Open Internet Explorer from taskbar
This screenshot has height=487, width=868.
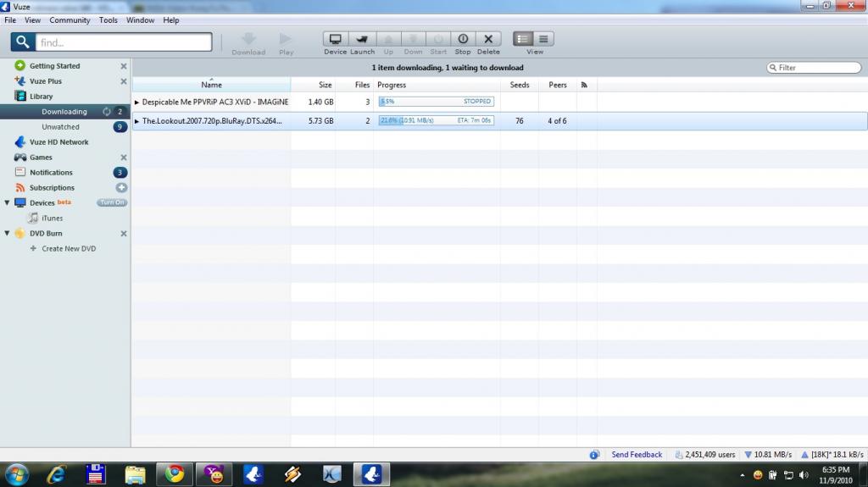click(x=56, y=474)
